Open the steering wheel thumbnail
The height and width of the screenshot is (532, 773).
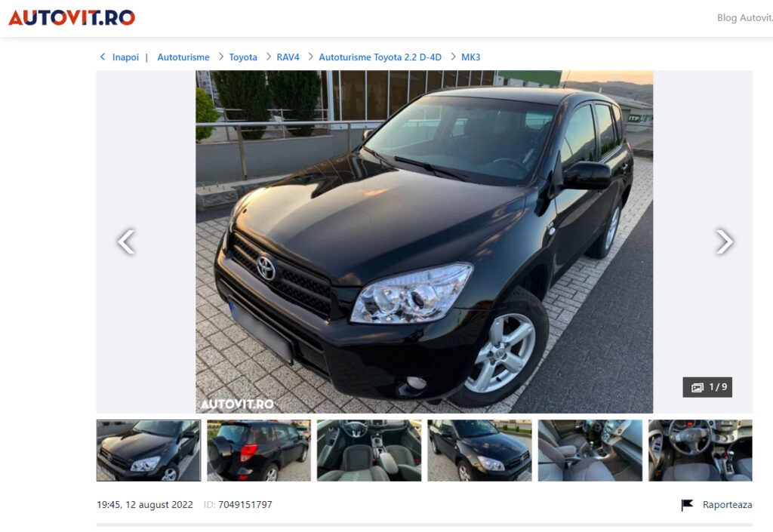click(x=701, y=451)
